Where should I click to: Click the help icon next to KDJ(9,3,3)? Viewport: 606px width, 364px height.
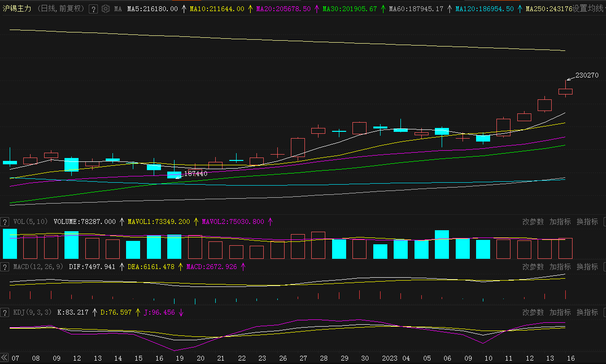pyautogui.click(x=5, y=313)
